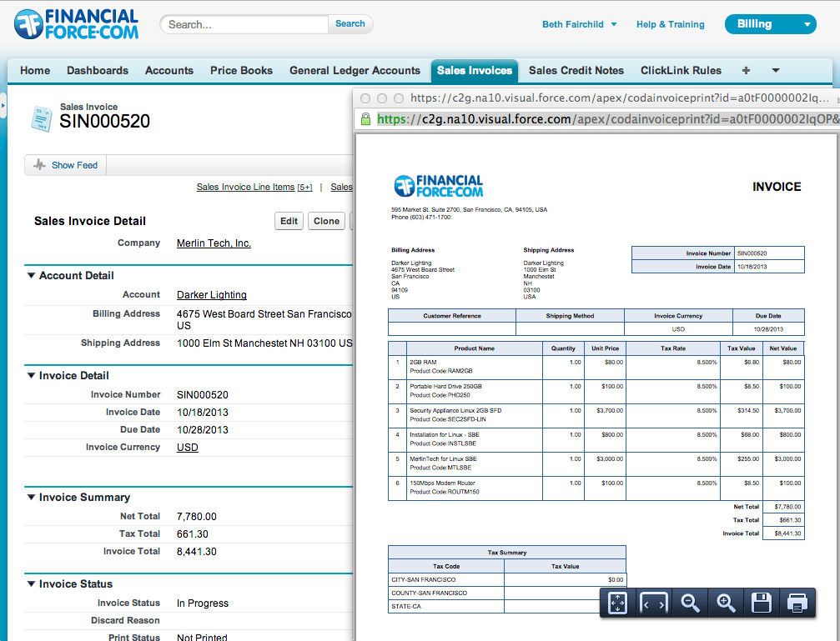Open the ClickLink Rules tab

point(681,71)
